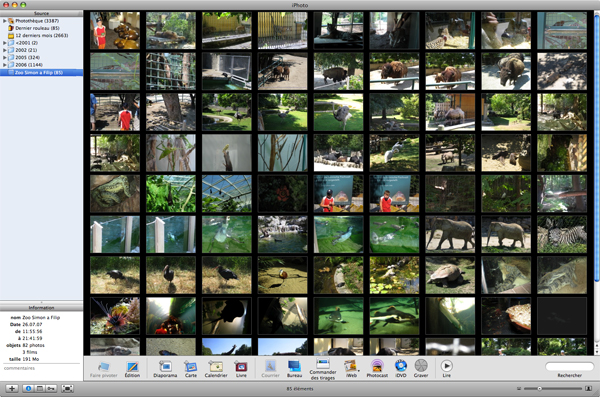Screen dimensions: 600x397
Task: Select the zebra thumbnail
Action: coord(562,234)
